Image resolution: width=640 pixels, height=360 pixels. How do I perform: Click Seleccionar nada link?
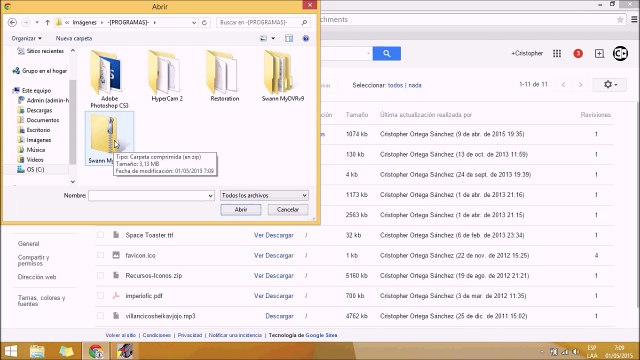(415, 85)
